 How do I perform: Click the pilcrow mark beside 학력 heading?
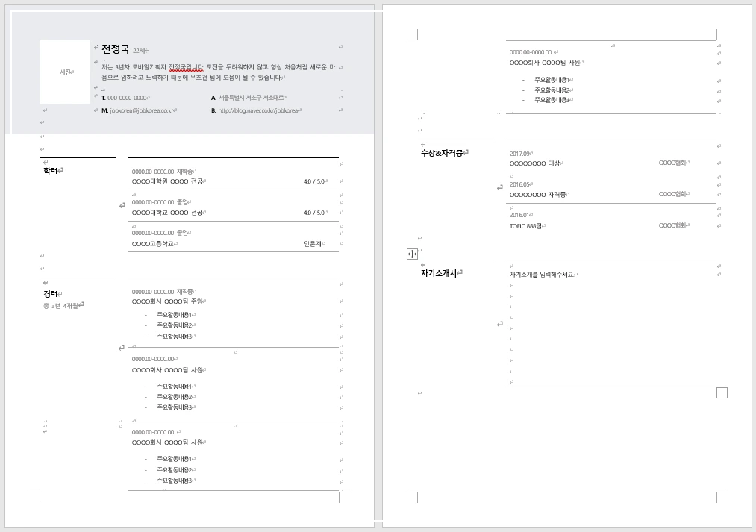click(61, 170)
